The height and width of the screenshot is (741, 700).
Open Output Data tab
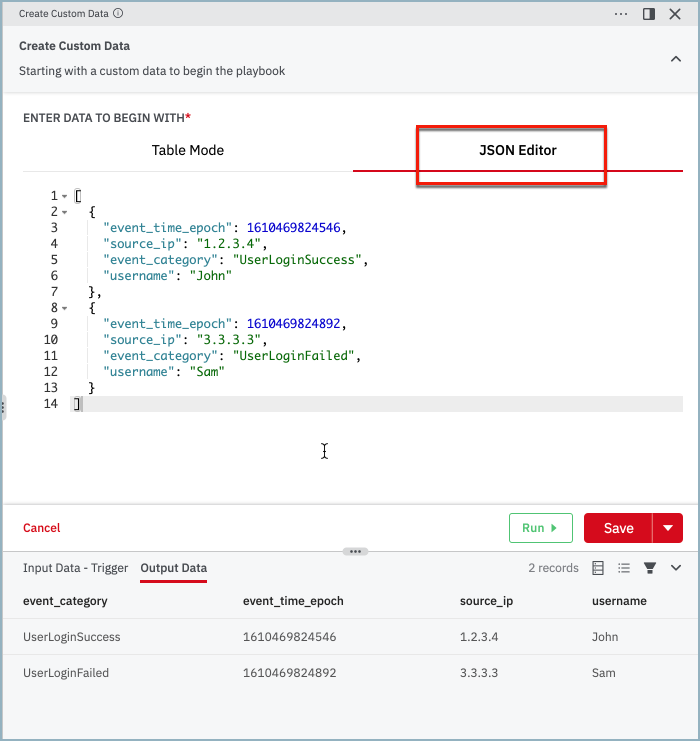click(x=173, y=568)
